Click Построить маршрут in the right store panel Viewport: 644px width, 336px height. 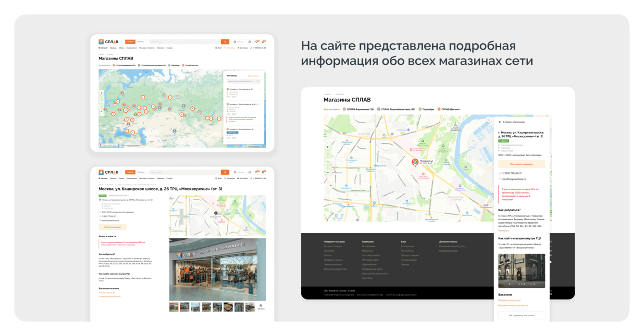point(521,164)
